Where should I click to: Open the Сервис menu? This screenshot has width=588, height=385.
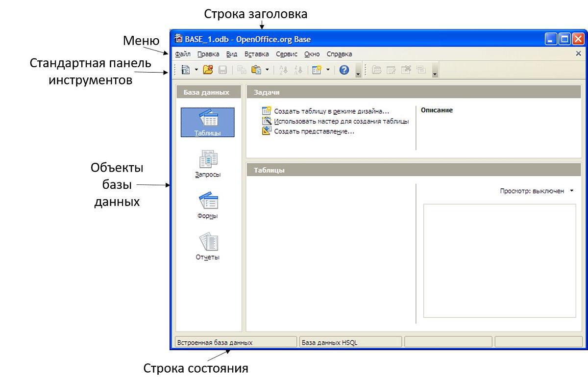287,54
